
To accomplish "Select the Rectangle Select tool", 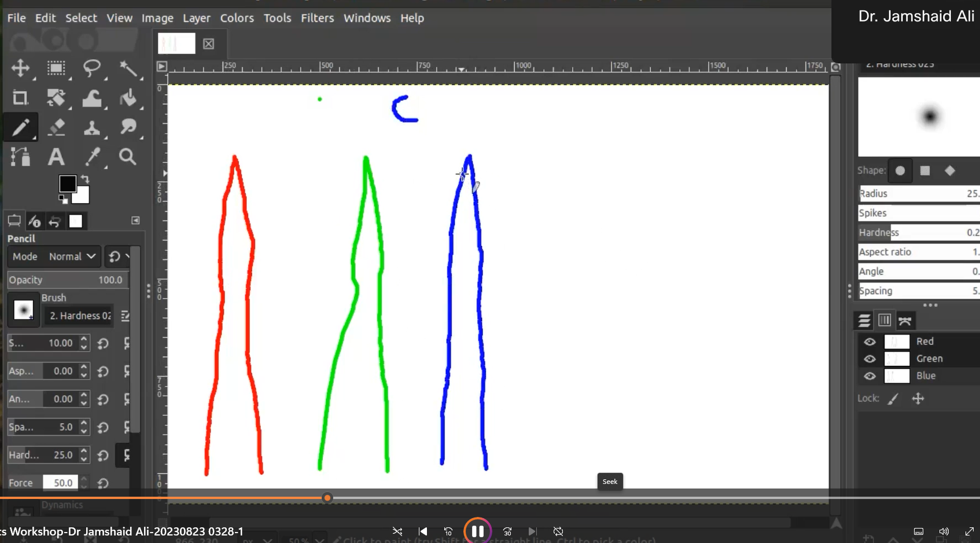I will click(56, 68).
